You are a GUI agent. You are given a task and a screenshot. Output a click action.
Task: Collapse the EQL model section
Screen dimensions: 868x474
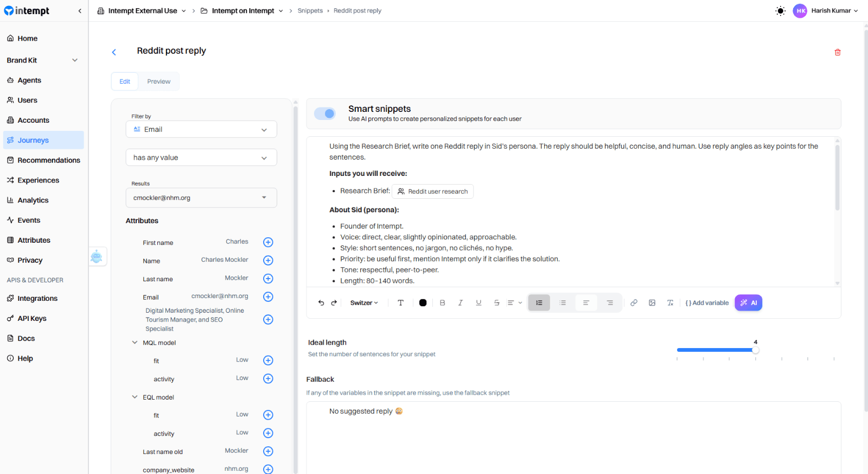click(x=135, y=397)
